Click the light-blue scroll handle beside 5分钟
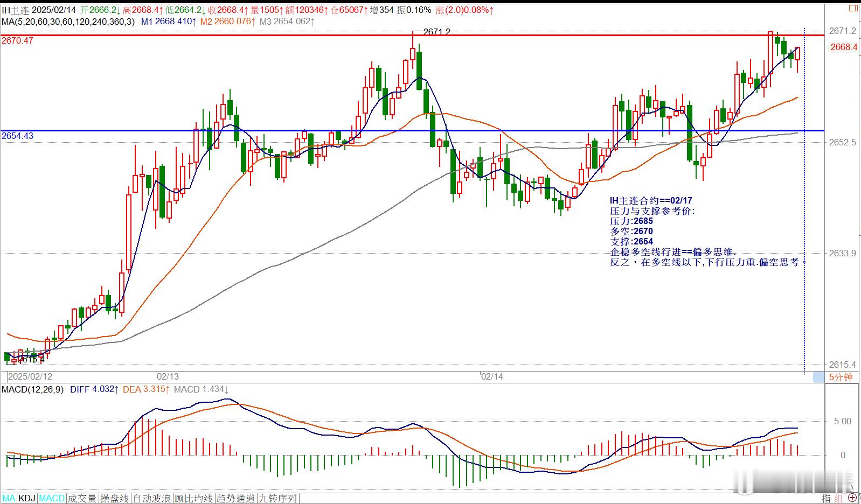This screenshot has height=504, width=861. point(818,377)
